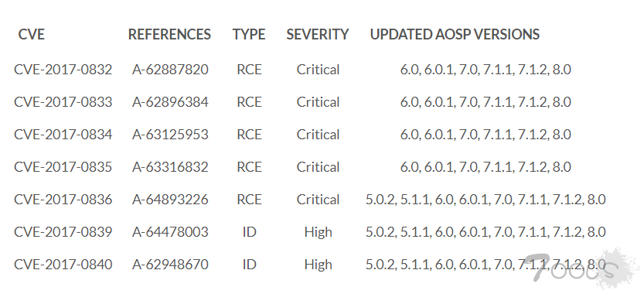Click the UPDATED AOSP VERSIONS header
Screen dimensions: 644x294
pyautogui.click(x=455, y=34)
